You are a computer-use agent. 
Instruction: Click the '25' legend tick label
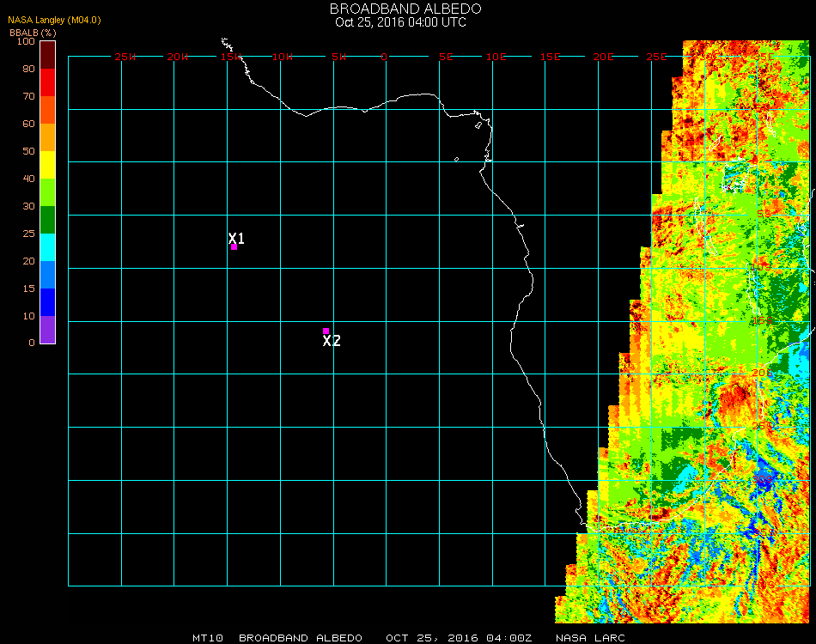[28, 234]
